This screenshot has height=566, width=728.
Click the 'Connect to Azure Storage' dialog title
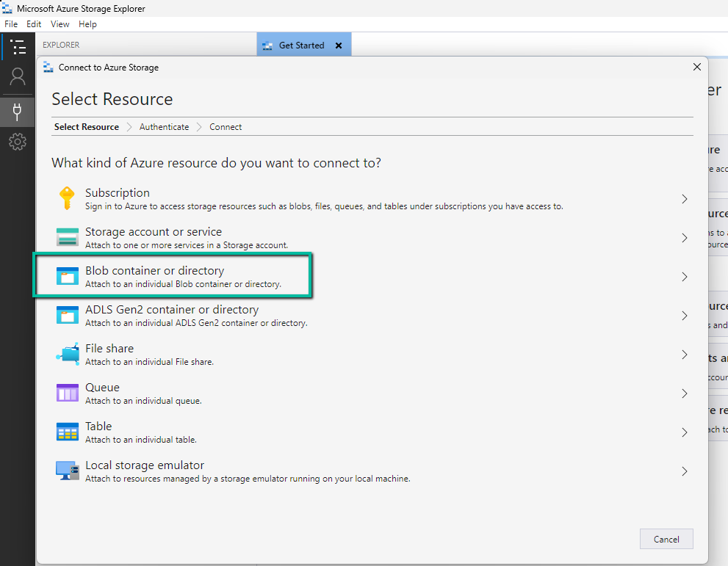point(109,68)
